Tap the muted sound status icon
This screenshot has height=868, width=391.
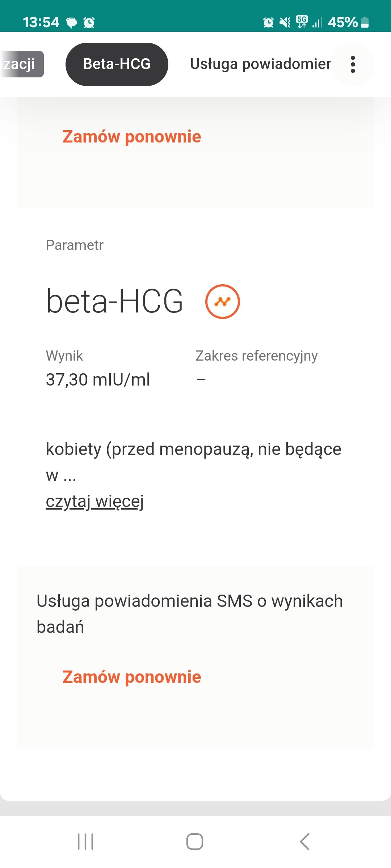tap(285, 22)
